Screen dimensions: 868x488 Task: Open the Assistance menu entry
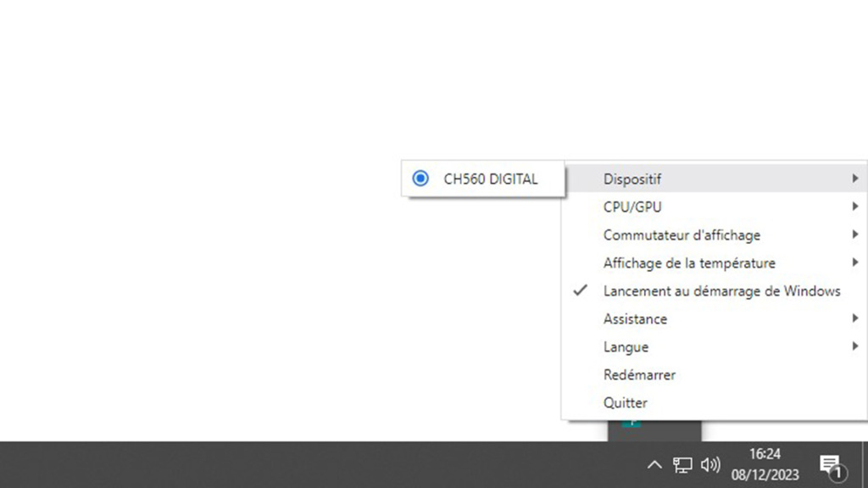tap(635, 319)
